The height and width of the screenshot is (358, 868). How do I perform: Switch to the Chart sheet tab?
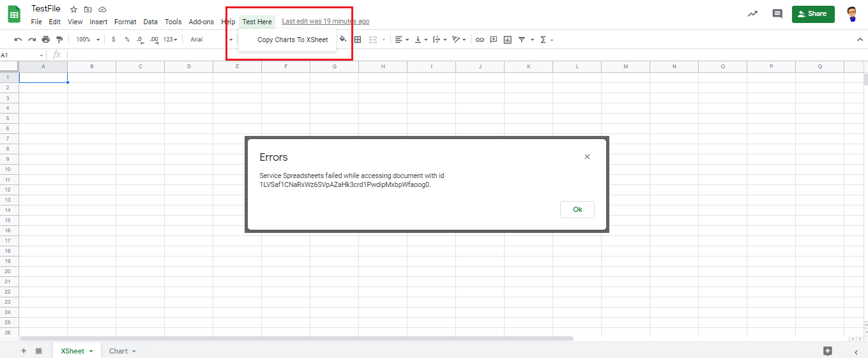(x=122, y=351)
